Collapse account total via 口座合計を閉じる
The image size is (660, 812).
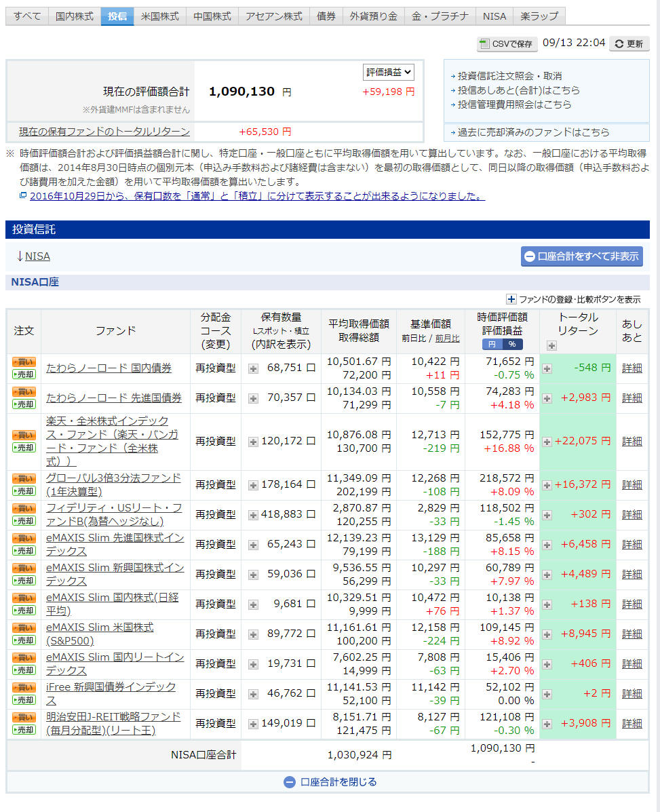(330, 782)
